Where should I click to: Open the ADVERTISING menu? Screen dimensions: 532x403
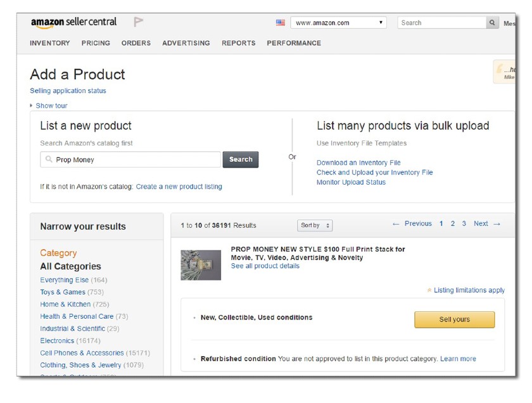coord(186,43)
